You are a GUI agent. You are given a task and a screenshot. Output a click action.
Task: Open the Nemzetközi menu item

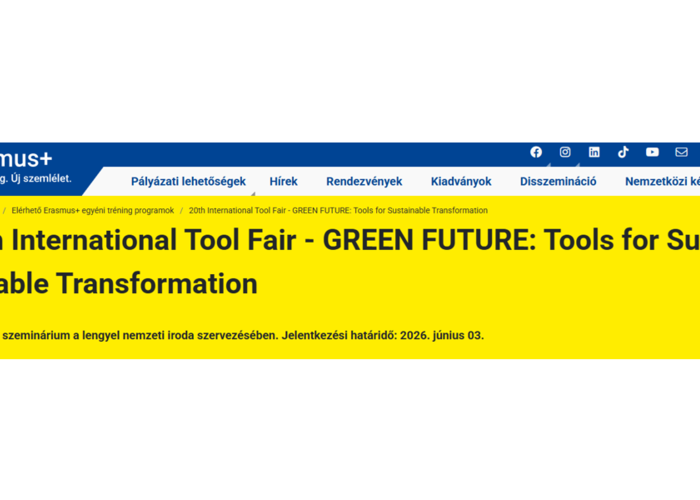[x=662, y=181]
